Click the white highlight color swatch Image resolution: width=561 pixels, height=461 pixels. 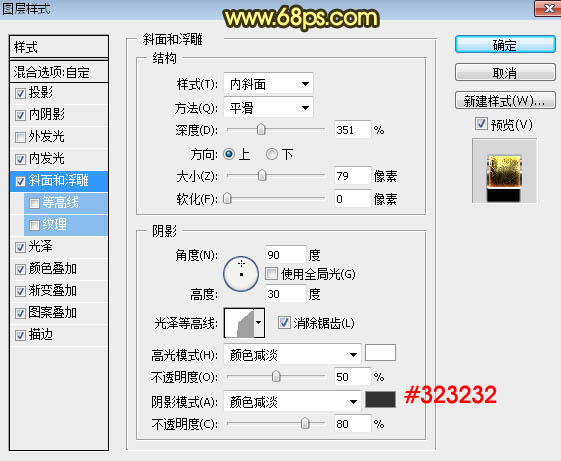[380, 353]
